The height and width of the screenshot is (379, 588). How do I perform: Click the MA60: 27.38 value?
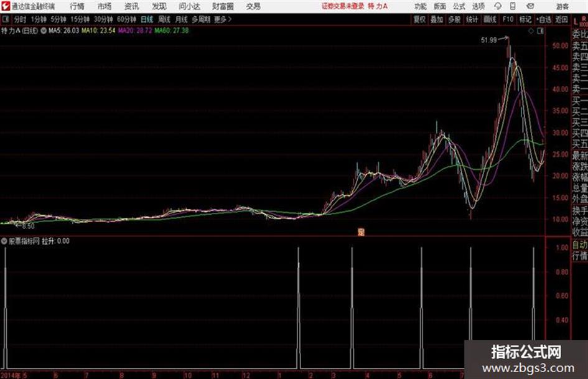pos(172,30)
